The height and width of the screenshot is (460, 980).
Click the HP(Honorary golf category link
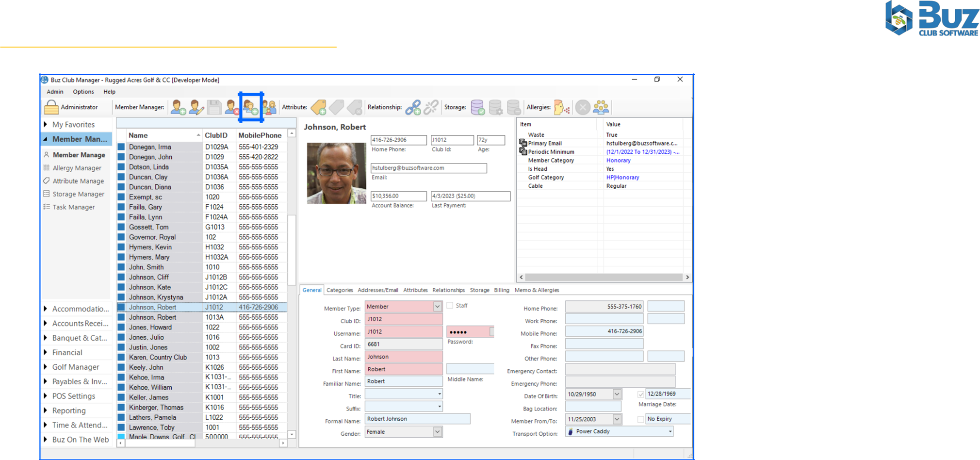pyautogui.click(x=622, y=177)
